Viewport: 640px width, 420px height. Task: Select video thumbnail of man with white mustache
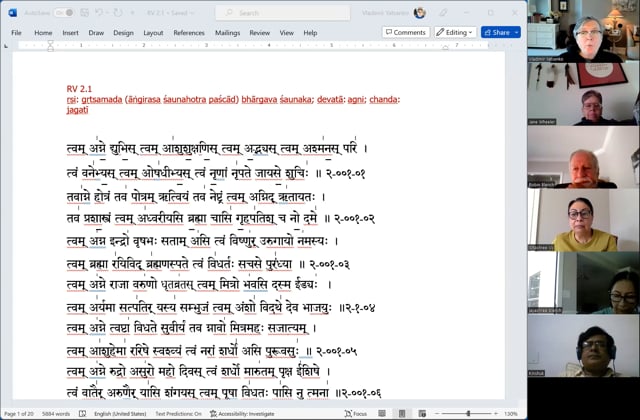click(x=583, y=157)
